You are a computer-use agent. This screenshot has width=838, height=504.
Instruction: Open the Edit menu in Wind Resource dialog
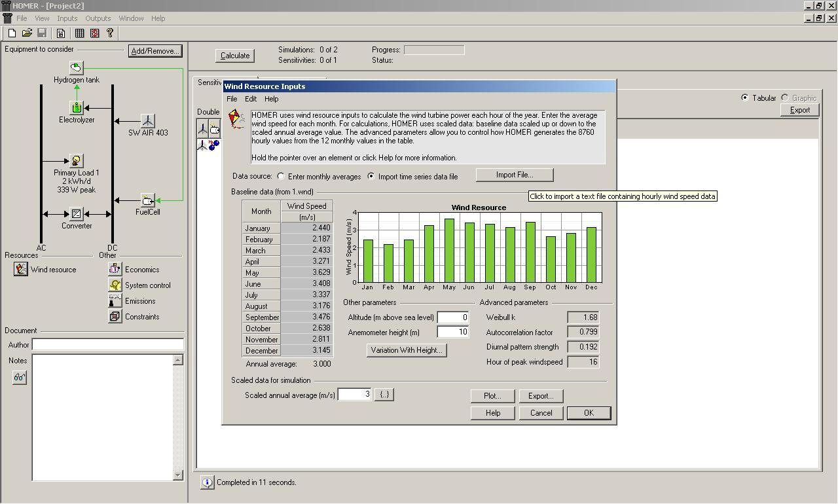(251, 99)
